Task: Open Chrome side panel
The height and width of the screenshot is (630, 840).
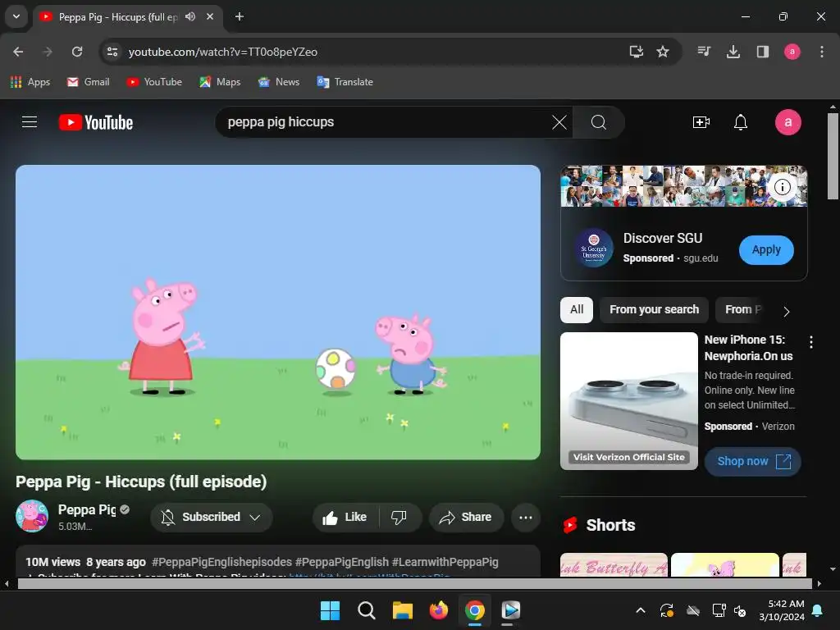Action: 762,52
